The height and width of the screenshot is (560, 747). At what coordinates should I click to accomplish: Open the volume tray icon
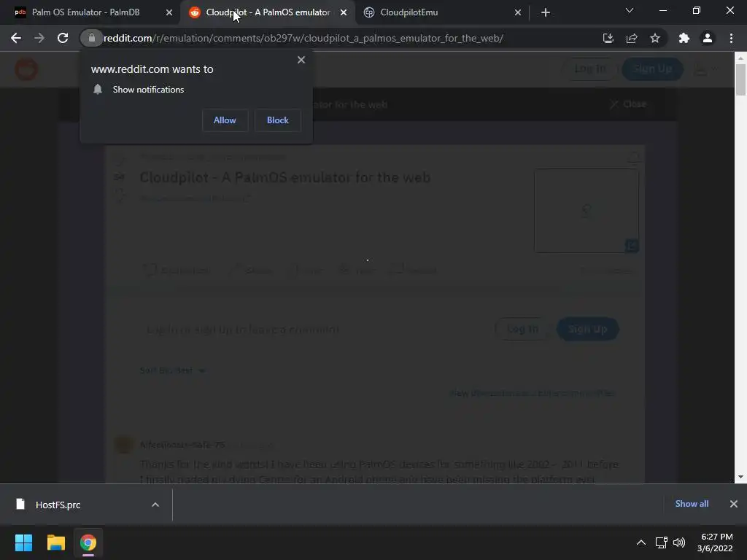click(679, 542)
